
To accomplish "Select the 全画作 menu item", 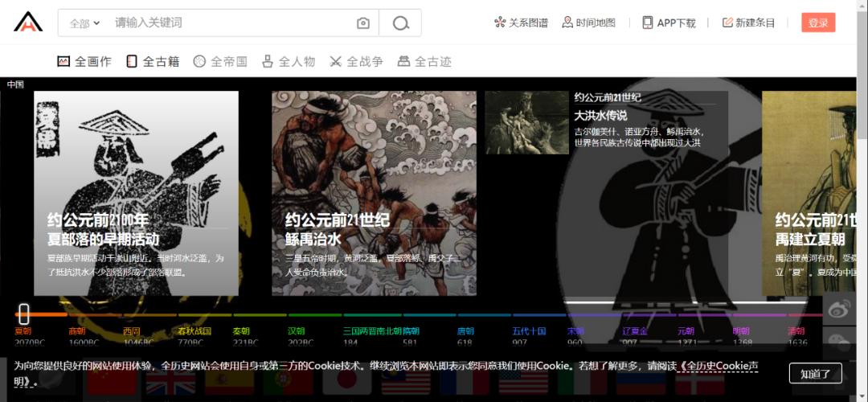I will pyautogui.click(x=84, y=61).
